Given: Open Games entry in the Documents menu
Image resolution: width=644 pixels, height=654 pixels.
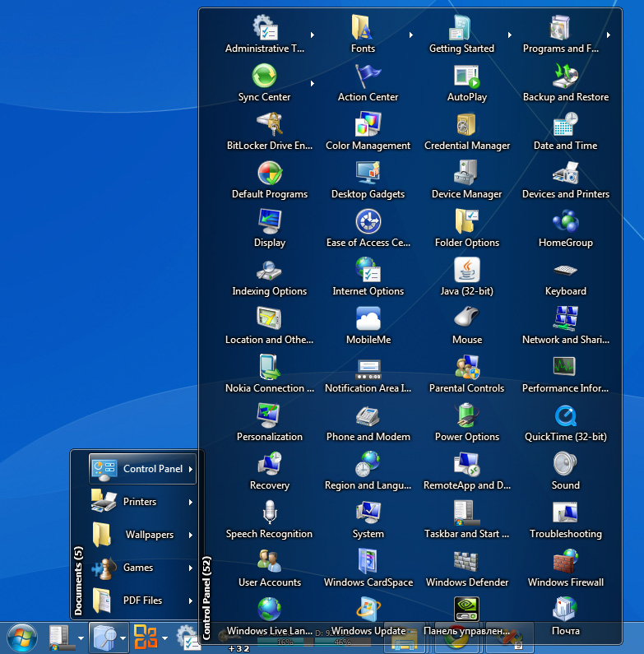Looking at the screenshot, I should click(x=138, y=568).
